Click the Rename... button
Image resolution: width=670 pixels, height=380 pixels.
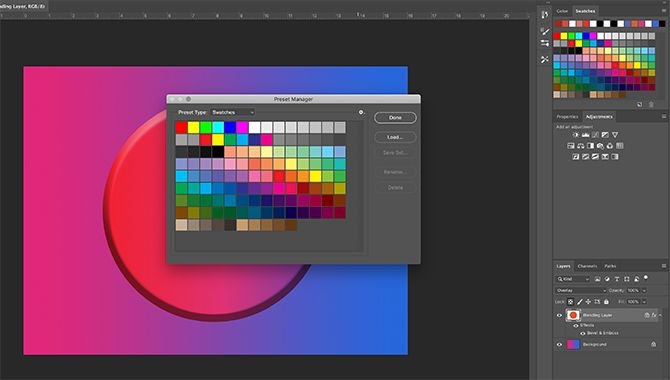pos(395,172)
